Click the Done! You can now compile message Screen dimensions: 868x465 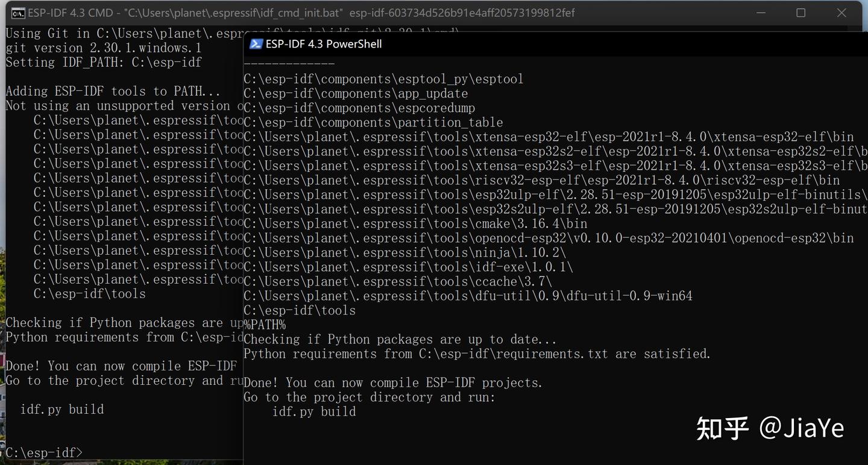[x=392, y=382]
